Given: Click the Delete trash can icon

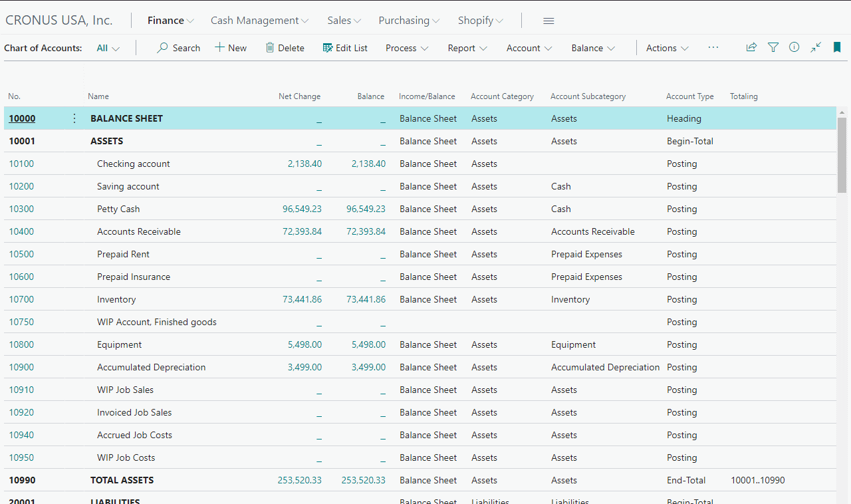Looking at the screenshot, I should coord(270,48).
